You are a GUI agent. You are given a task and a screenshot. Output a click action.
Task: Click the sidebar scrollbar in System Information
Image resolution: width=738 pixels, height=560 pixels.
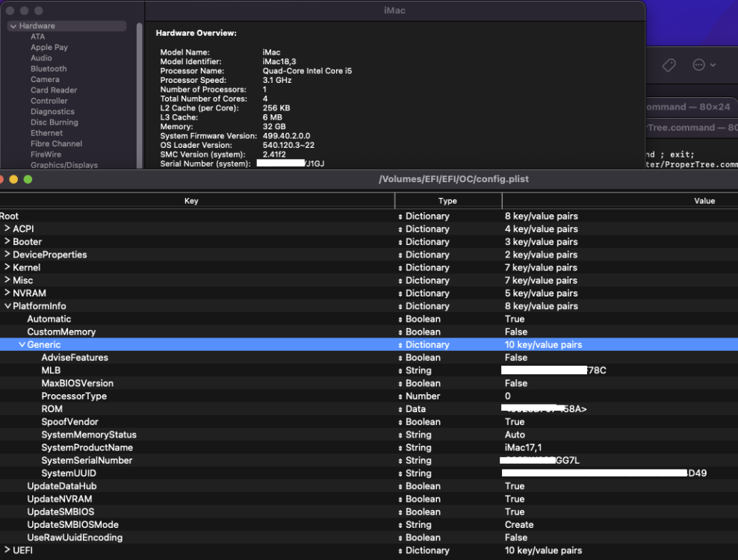140,94
